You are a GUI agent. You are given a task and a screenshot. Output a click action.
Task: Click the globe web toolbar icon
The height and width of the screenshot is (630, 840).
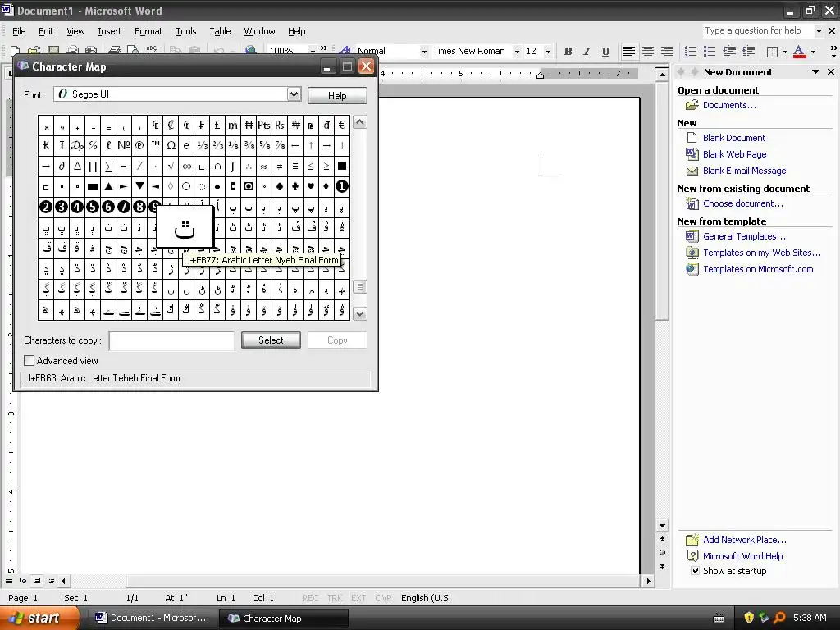click(x=250, y=50)
